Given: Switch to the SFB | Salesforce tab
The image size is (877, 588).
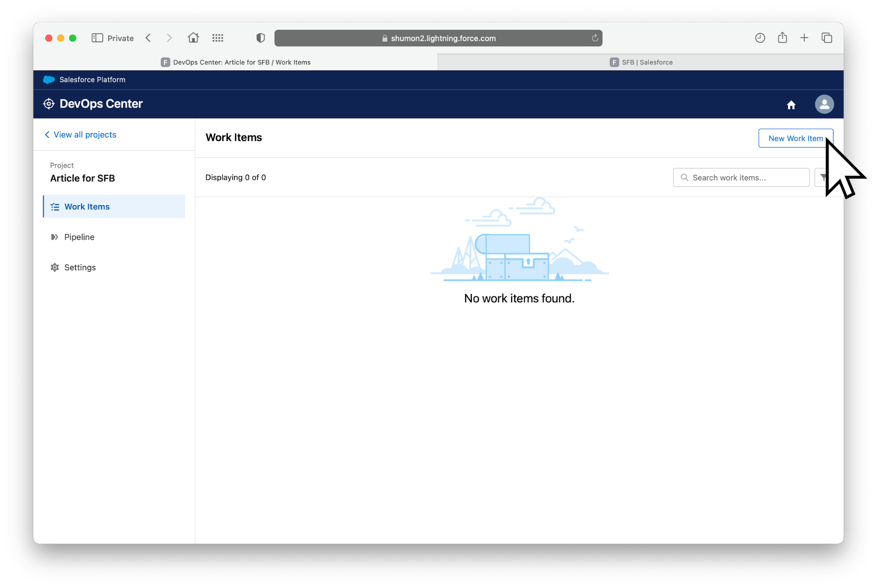Looking at the screenshot, I should (x=641, y=62).
